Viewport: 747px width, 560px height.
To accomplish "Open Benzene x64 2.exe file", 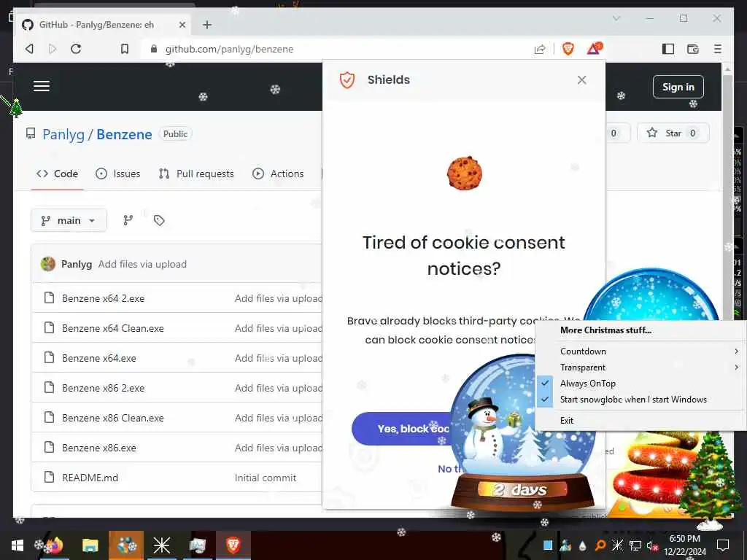I will (x=104, y=298).
